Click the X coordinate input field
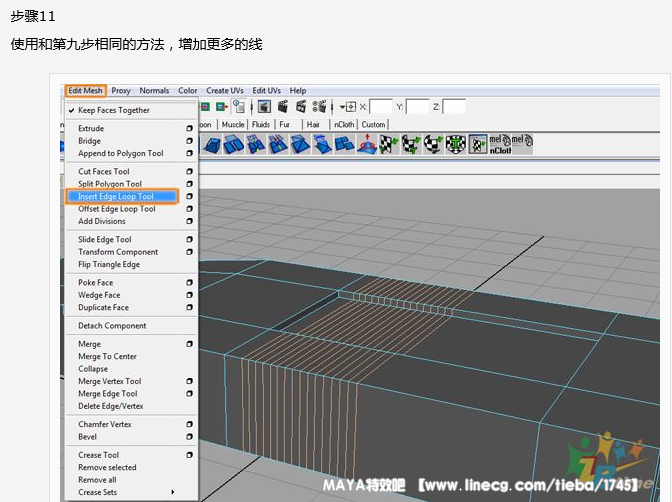 point(381,106)
